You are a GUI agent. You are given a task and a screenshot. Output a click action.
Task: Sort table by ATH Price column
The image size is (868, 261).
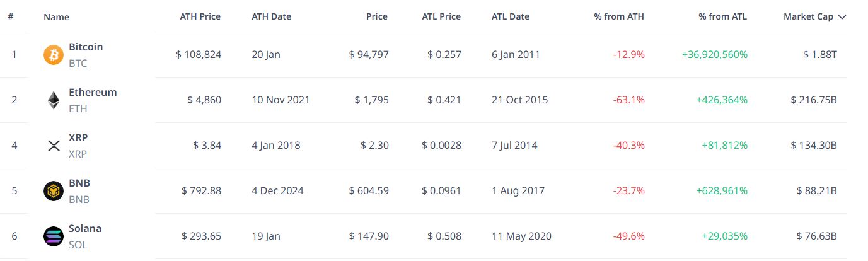point(200,17)
